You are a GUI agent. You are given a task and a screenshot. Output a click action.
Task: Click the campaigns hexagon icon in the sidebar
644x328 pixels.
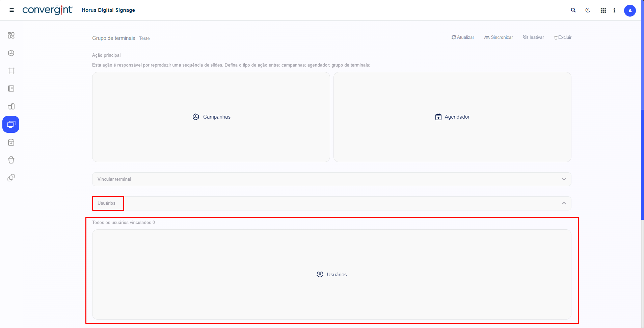pyautogui.click(x=11, y=53)
